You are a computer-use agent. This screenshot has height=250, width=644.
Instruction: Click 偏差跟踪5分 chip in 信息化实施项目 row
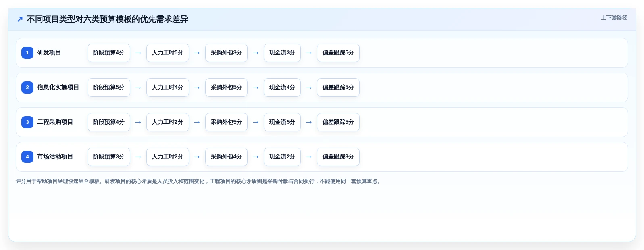click(338, 87)
